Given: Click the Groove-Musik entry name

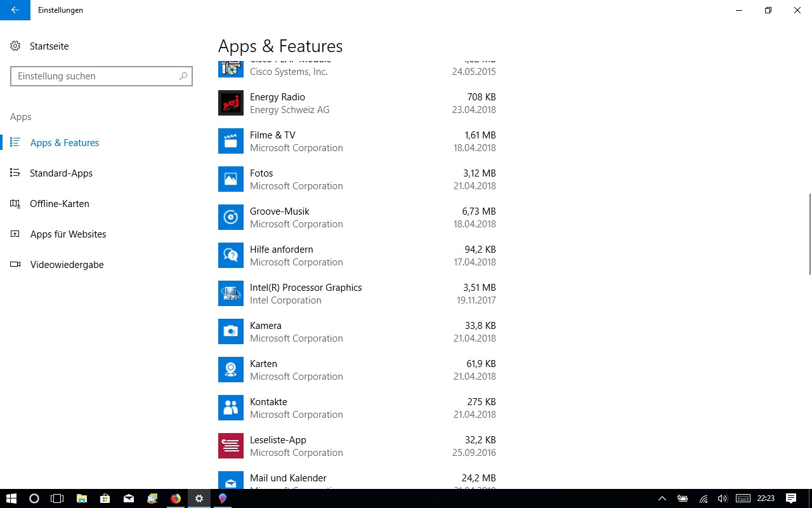Looking at the screenshot, I should pos(280,211).
